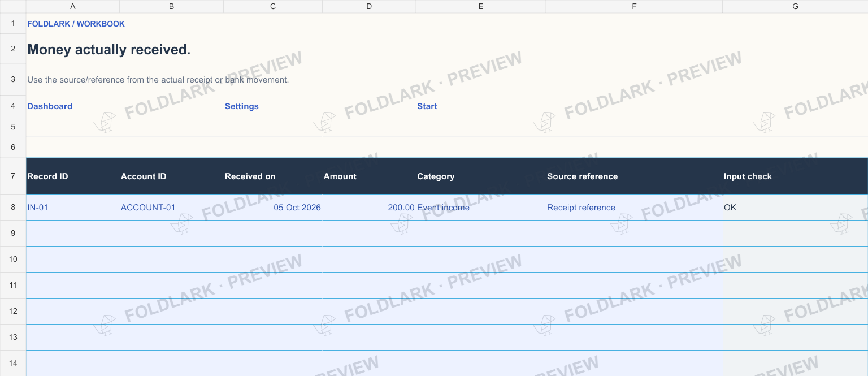Open the Settings link

click(x=242, y=106)
